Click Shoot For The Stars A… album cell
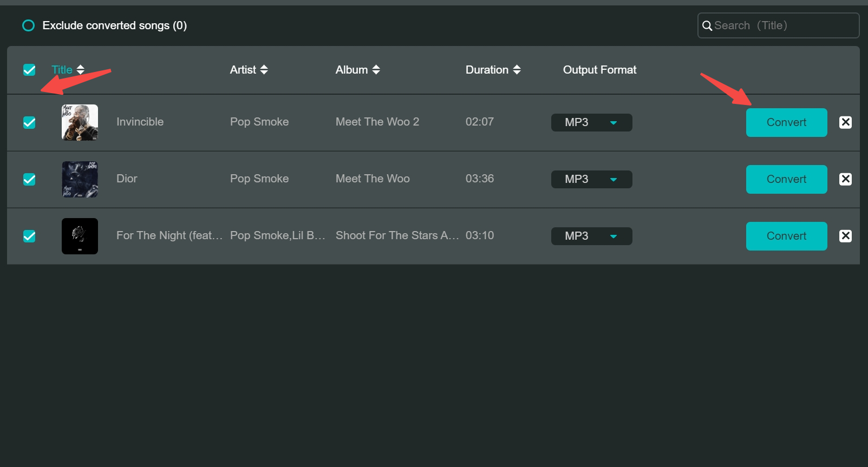The width and height of the screenshot is (868, 467). [397, 235]
